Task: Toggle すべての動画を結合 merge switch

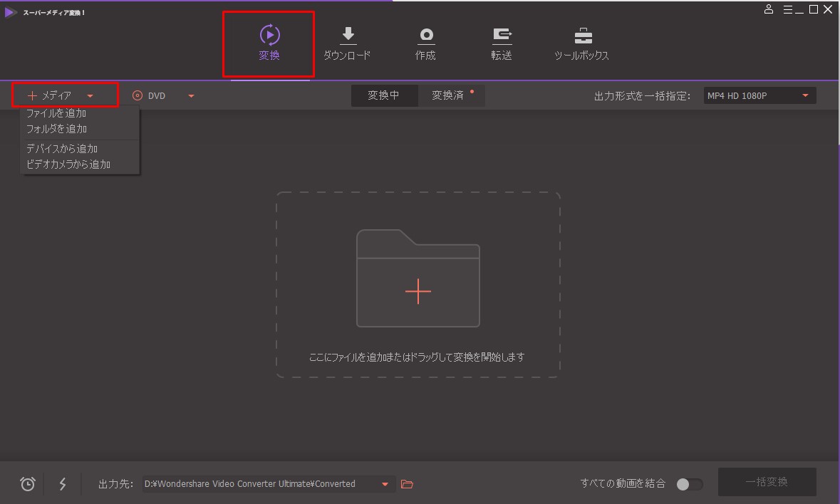Action: [x=689, y=484]
